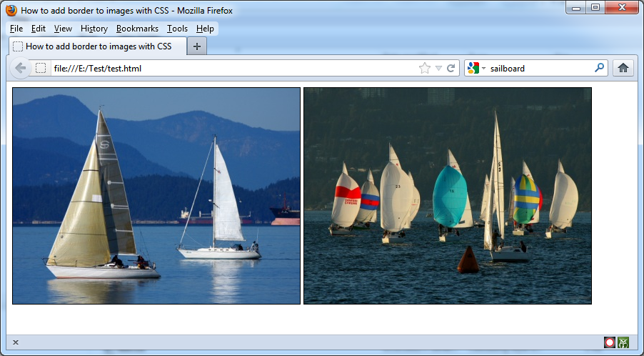Show URL history dropdown arrow

[x=438, y=68]
